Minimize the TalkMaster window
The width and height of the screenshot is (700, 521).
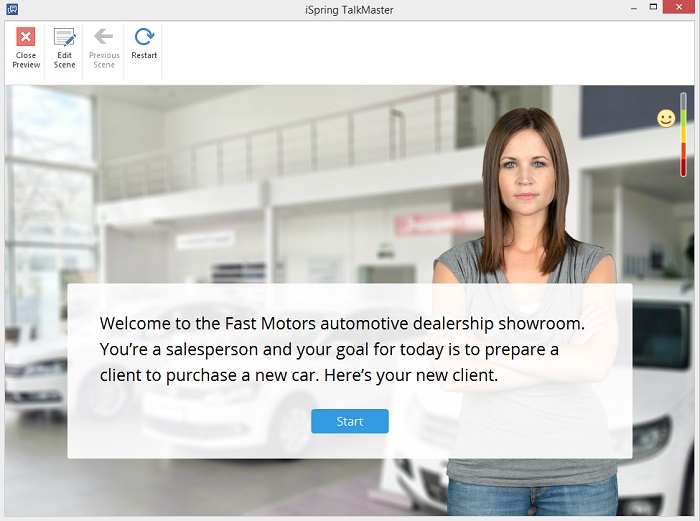(633, 8)
